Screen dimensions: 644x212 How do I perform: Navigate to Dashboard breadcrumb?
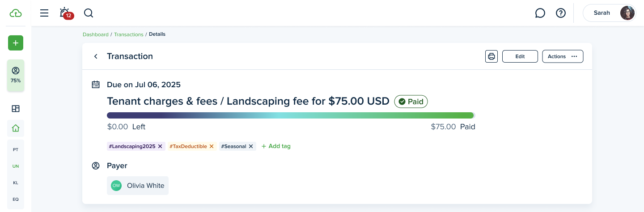pos(96,34)
